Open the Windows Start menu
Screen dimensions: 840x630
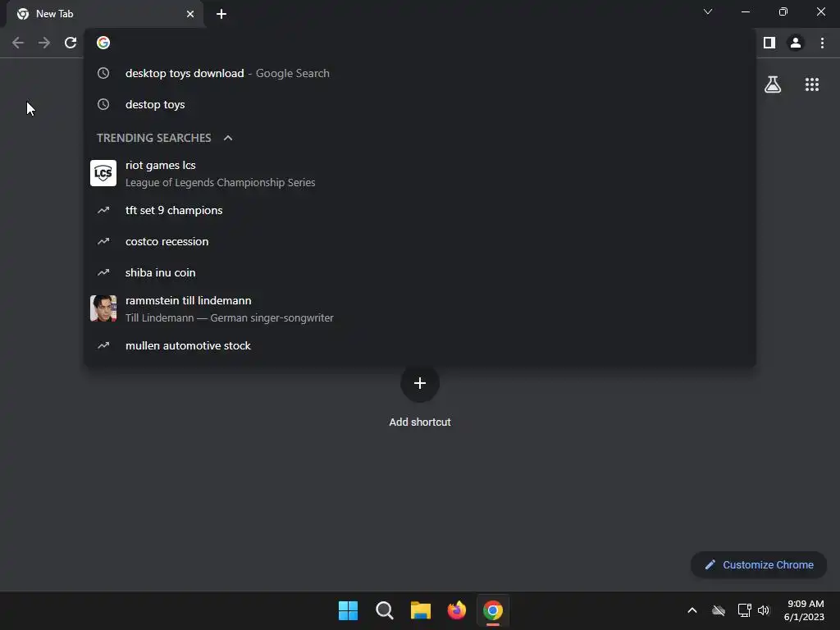(348, 610)
